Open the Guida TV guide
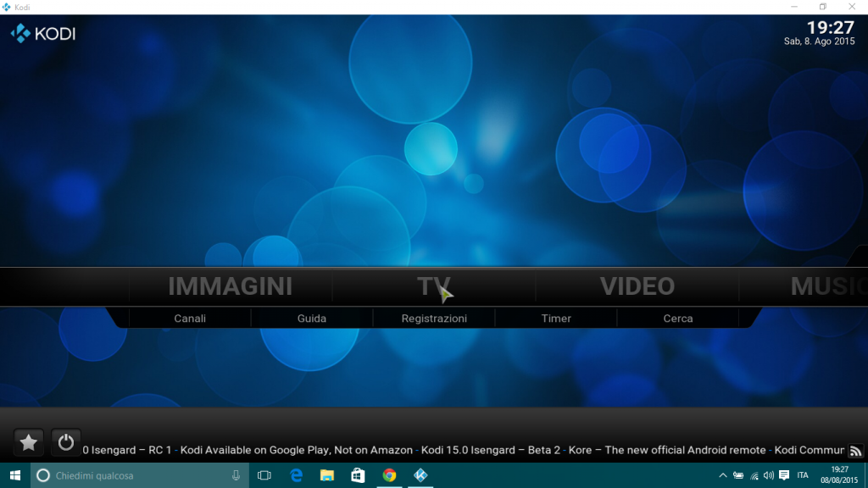The image size is (868, 488). tap(312, 319)
